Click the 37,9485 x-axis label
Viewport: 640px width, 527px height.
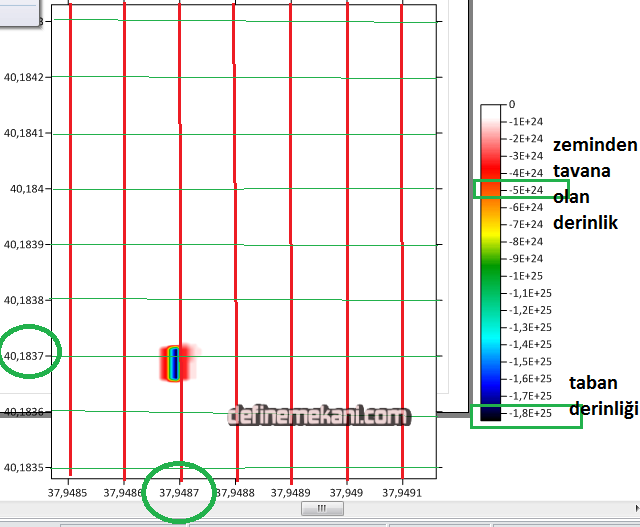(67, 492)
